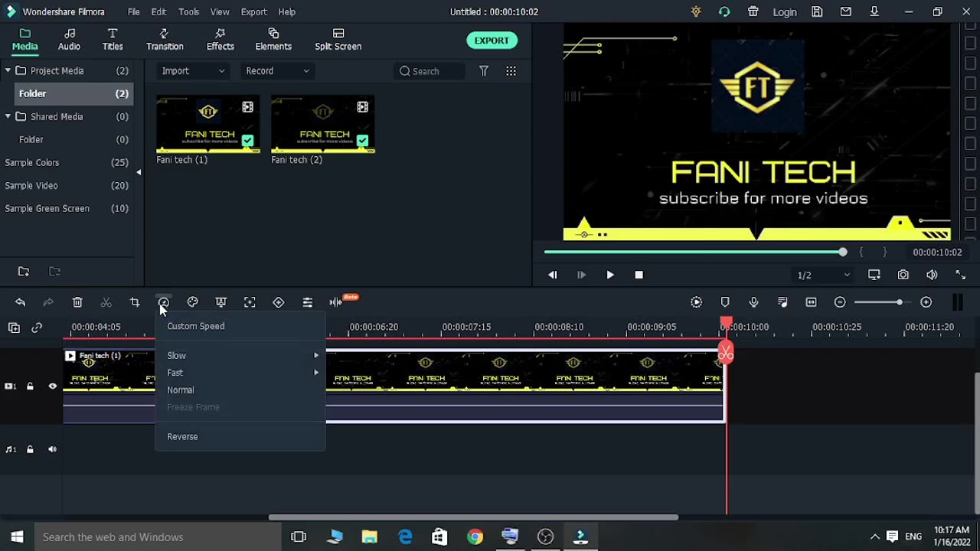Open the Split Screen tab

point(338,40)
